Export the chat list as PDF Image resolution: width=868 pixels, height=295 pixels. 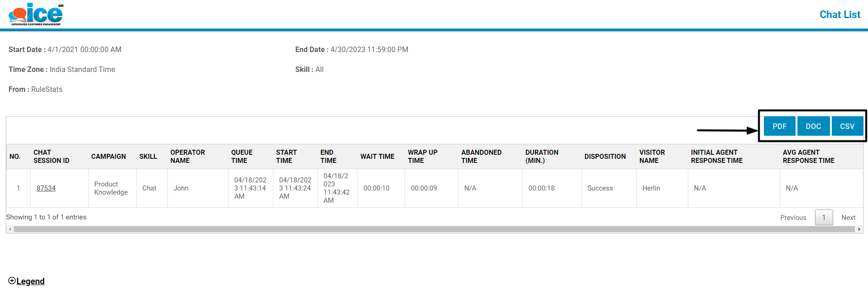[779, 126]
